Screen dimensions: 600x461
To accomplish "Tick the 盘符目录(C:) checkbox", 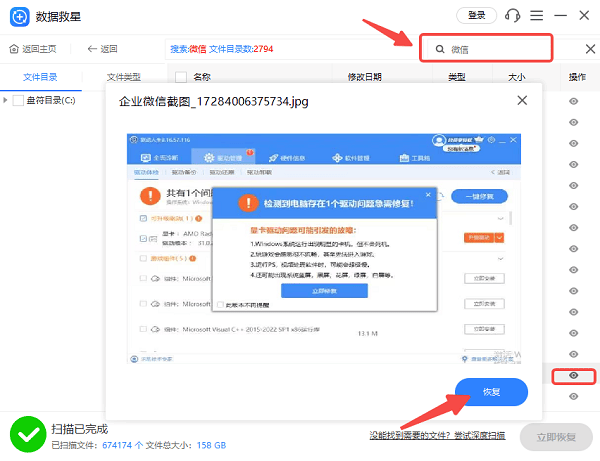I will point(19,100).
